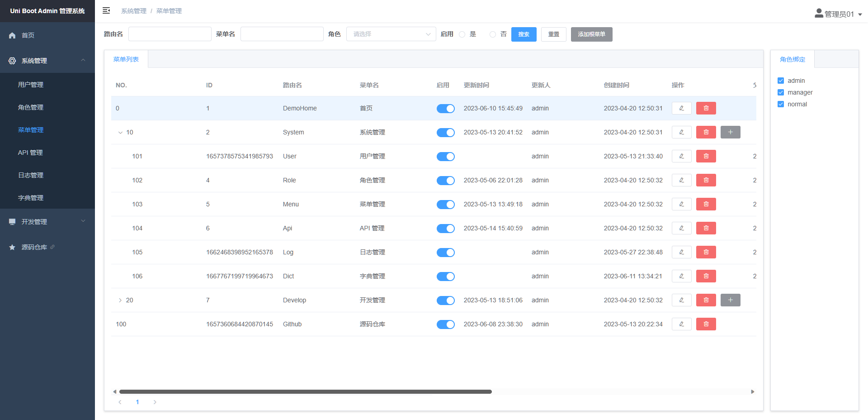Open the 管理员01 user dropdown
Screen dimensions: 868x420
click(x=838, y=14)
